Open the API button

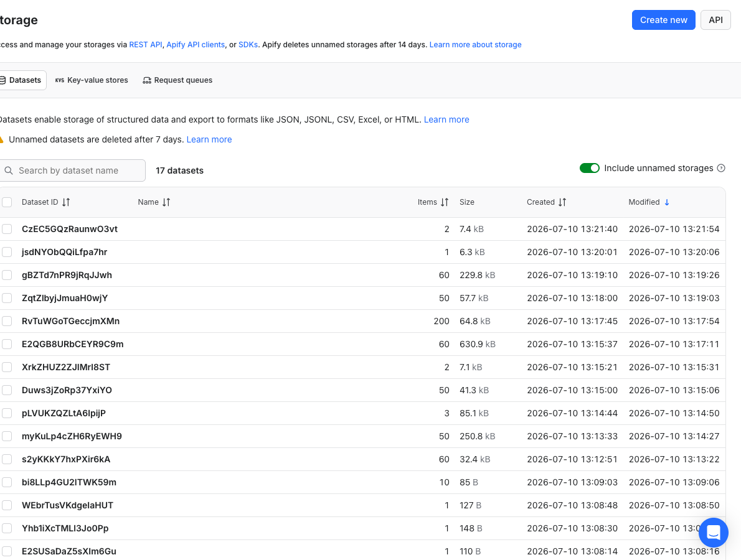pyautogui.click(x=715, y=20)
